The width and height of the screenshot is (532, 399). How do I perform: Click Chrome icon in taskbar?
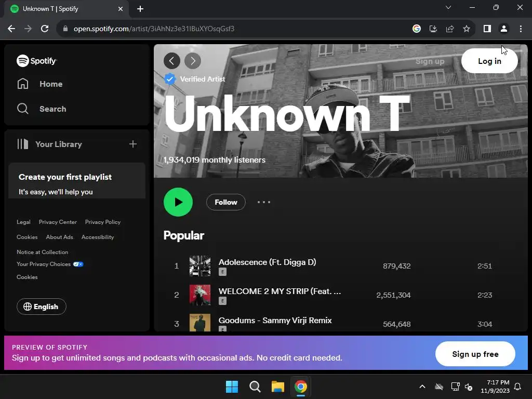[x=301, y=387]
